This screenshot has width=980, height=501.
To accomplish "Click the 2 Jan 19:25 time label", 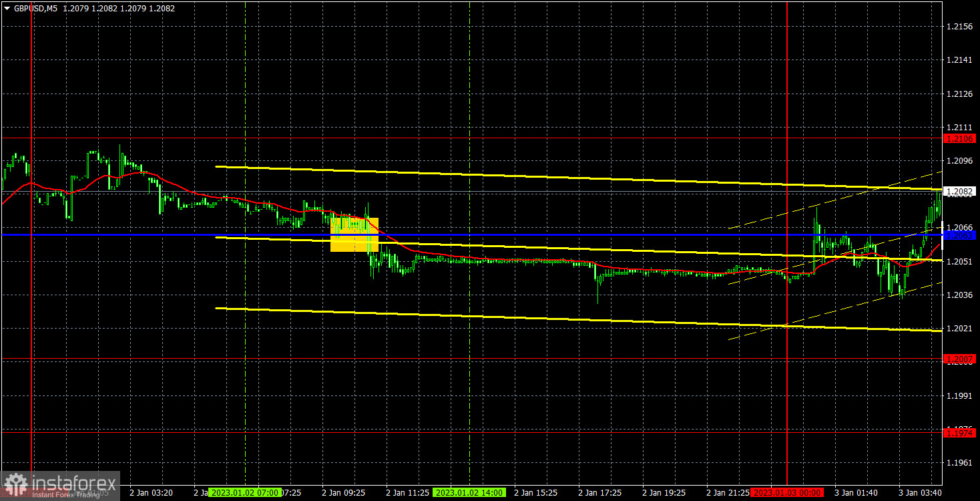I will tap(664, 492).
